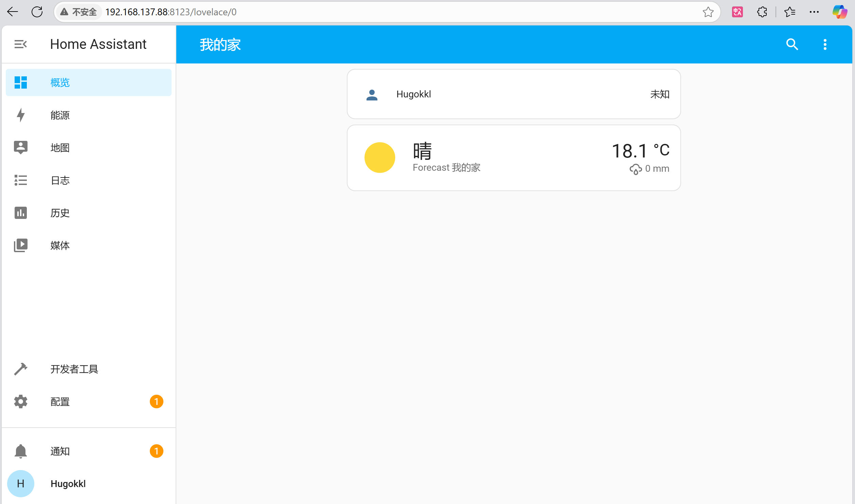Click the media play library icon

click(x=21, y=245)
